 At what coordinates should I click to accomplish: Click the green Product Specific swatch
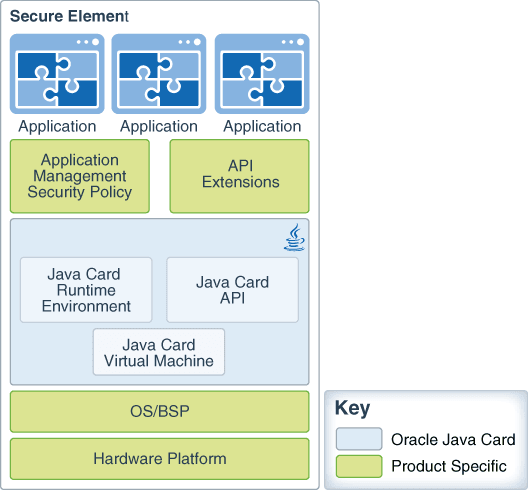(x=359, y=466)
